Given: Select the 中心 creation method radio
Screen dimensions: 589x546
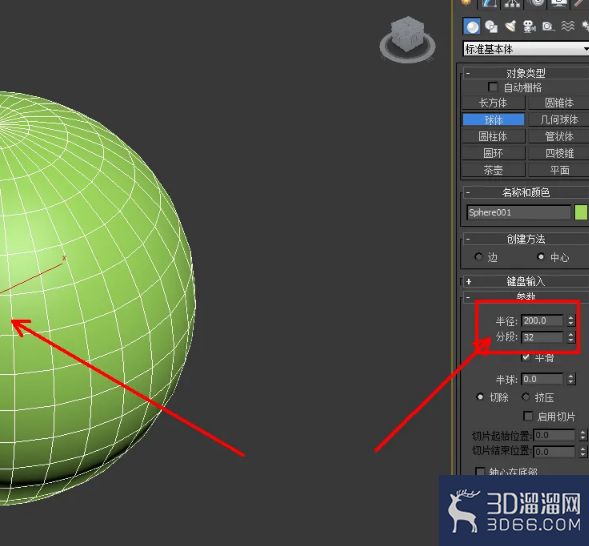Looking at the screenshot, I should point(541,257).
